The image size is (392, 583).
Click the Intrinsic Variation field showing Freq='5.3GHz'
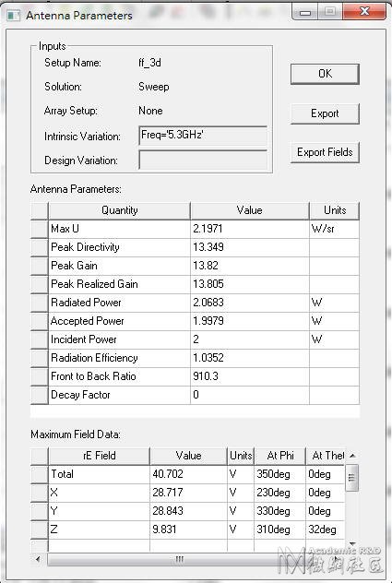(203, 136)
